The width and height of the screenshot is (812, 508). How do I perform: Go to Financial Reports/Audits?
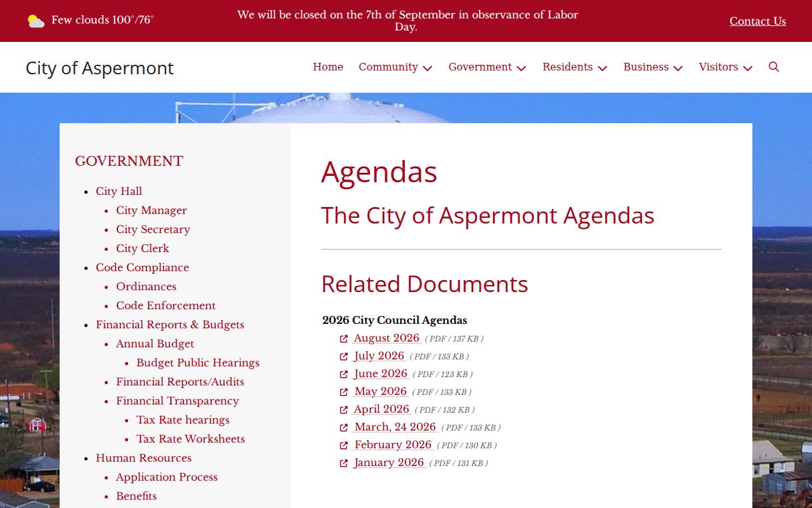tap(180, 382)
